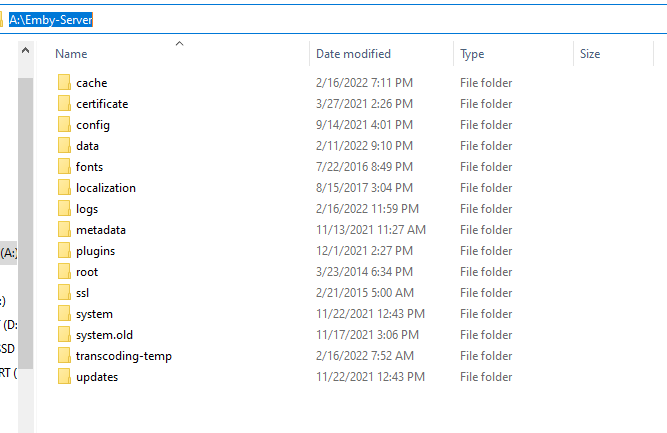Select the plugins folder name
Screen dimensions: 667x433
click(x=95, y=251)
